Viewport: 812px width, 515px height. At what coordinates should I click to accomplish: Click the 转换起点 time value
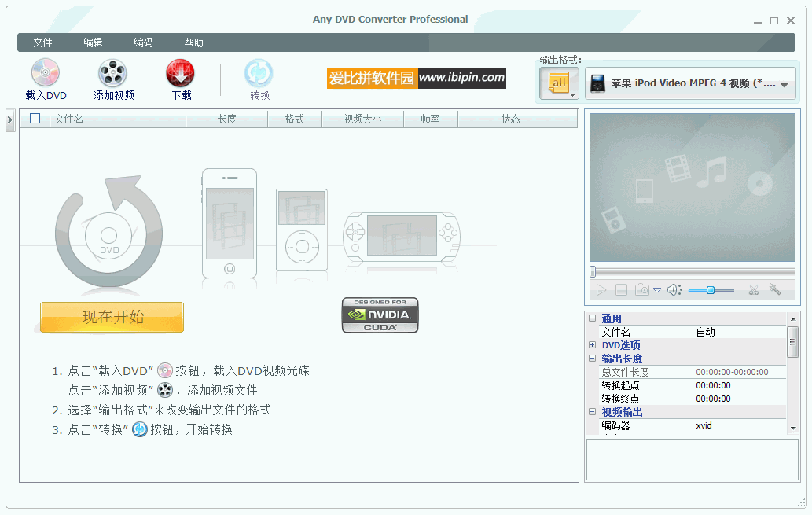[740, 385]
